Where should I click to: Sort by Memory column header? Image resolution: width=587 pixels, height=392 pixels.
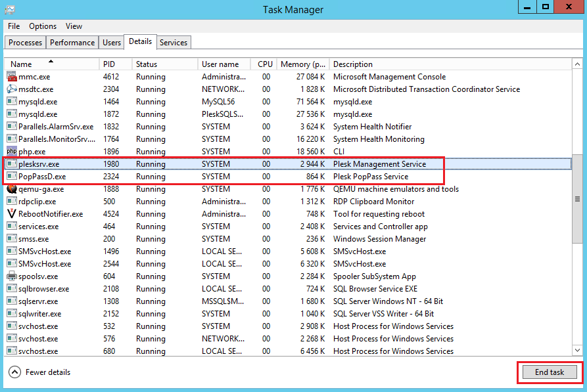click(302, 64)
